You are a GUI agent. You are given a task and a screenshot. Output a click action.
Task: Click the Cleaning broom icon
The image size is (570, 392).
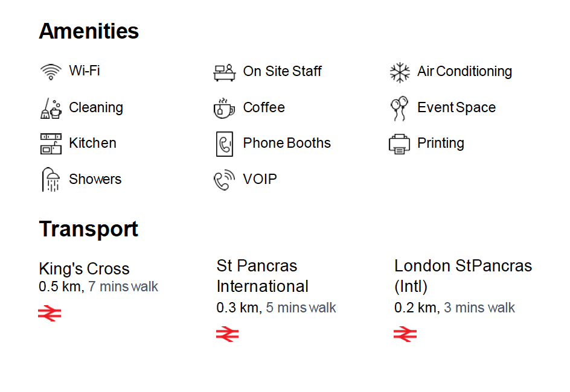coord(51,108)
